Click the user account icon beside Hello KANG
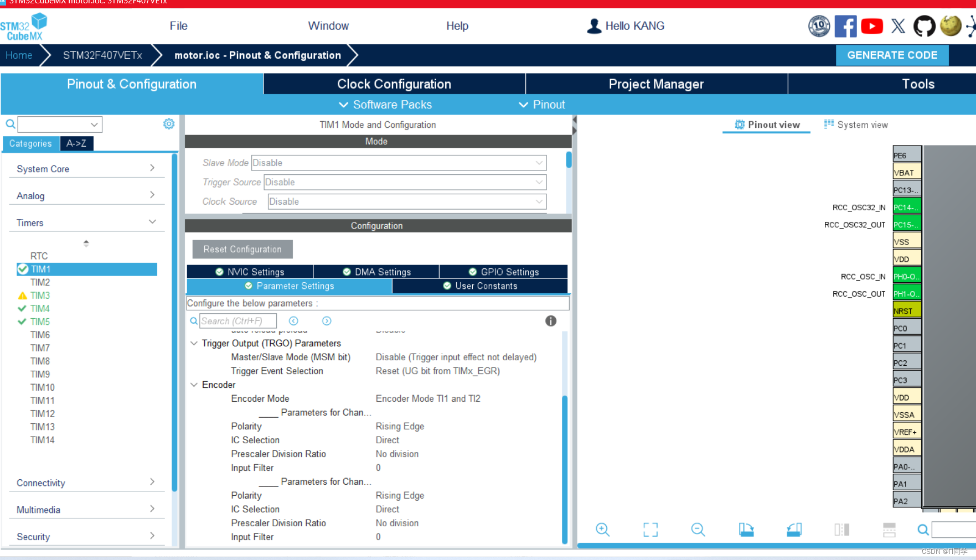976x560 pixels. pos(594,26)
